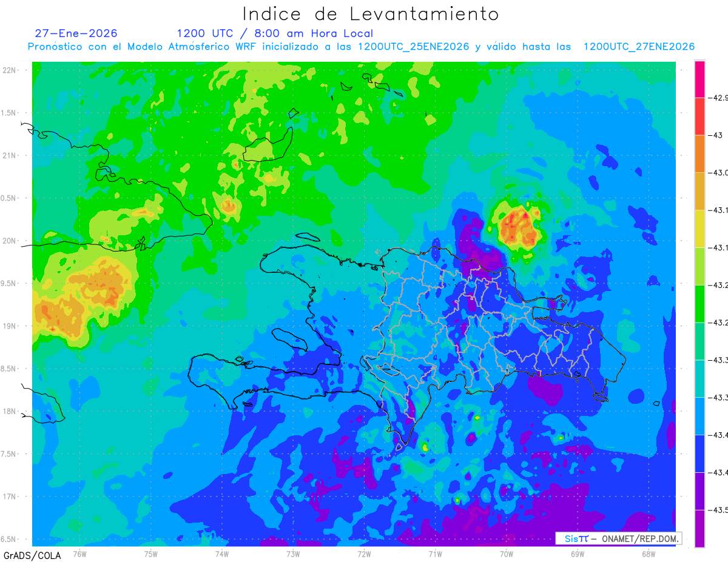This screenshot has height=562, width=728.
Task: Click the "72W" longitude label
Action: coord(364,554)
